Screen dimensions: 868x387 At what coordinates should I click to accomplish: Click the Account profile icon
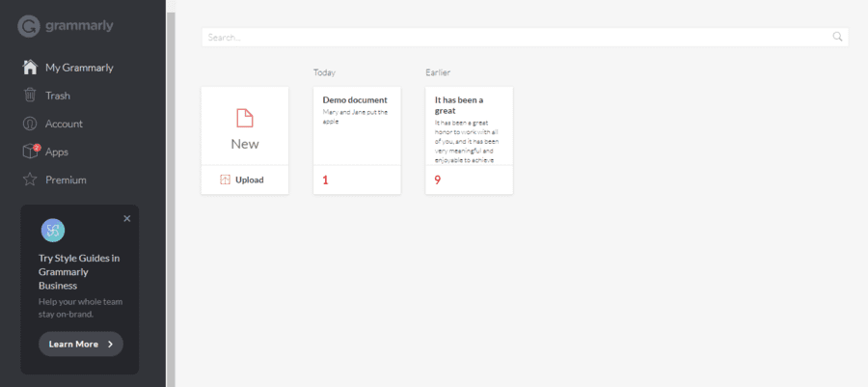[30, 124]
